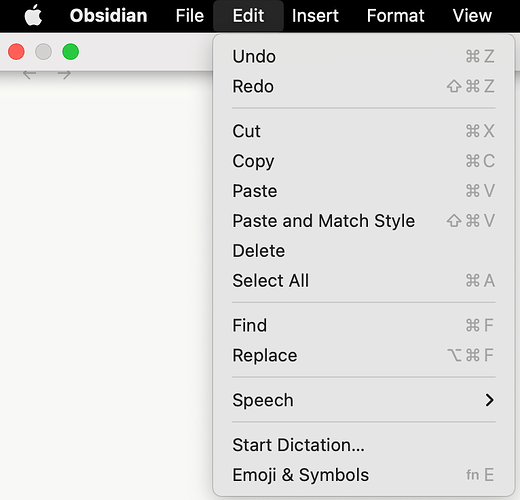The height and width of the screenshot is (500, 520).
Task: Open Emoji & Symbols picker
Action: pos(363,475)
